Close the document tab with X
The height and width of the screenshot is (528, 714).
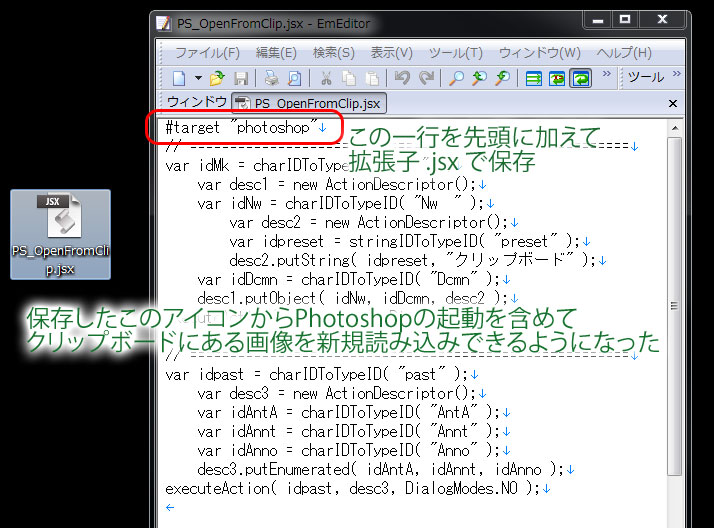[x=673, y=103]
